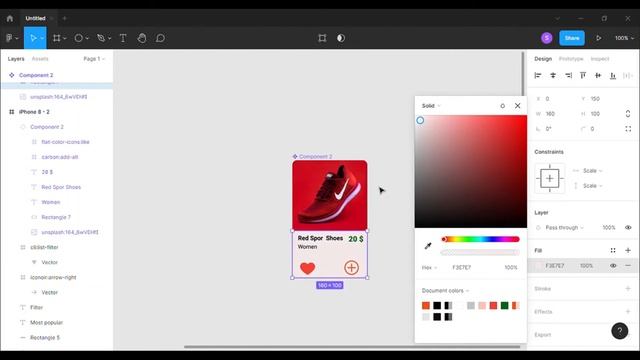
Task: Add an effect with plus
Action: coord(628,311)
